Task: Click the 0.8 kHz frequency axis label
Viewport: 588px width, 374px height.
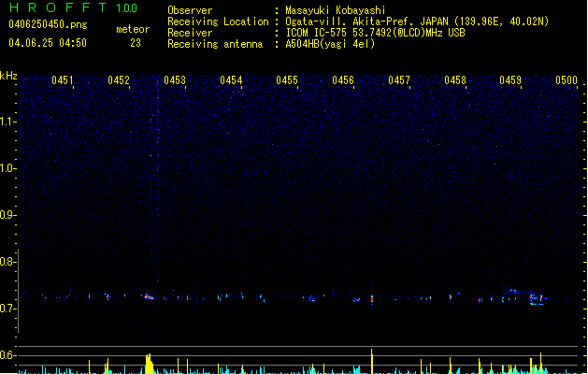Action: [x=8, y=262]
